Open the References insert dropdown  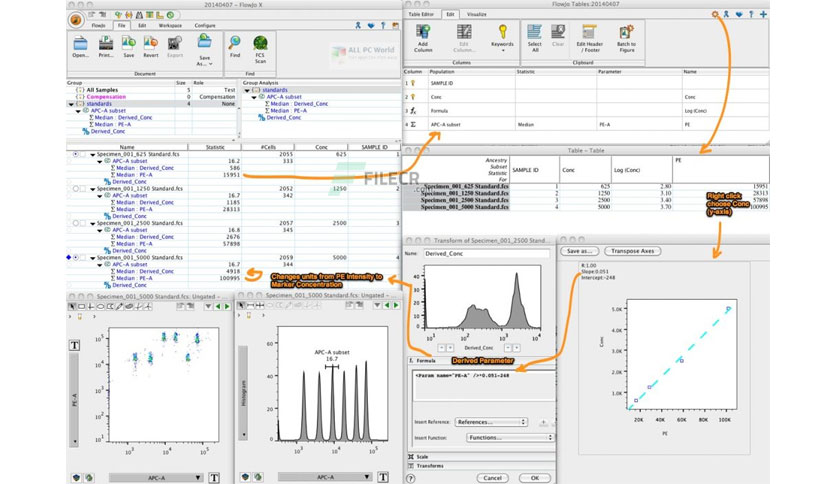coord(491,422)
